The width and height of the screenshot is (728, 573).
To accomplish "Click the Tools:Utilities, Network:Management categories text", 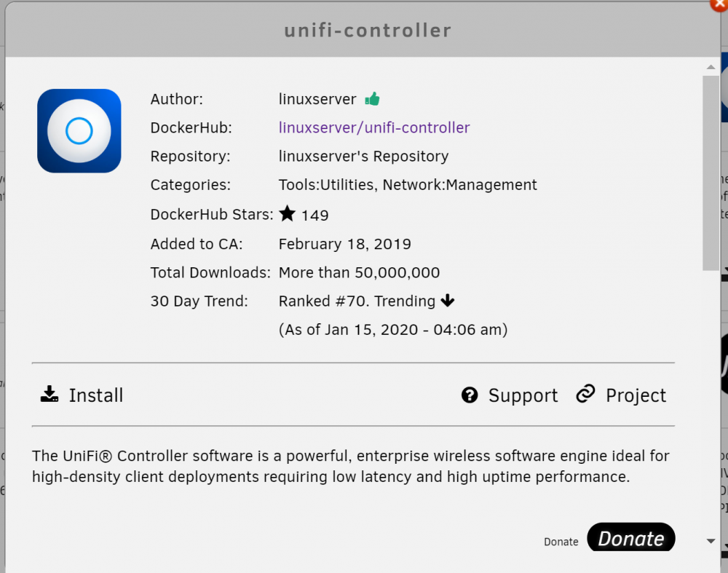I will tap(408, 185).
